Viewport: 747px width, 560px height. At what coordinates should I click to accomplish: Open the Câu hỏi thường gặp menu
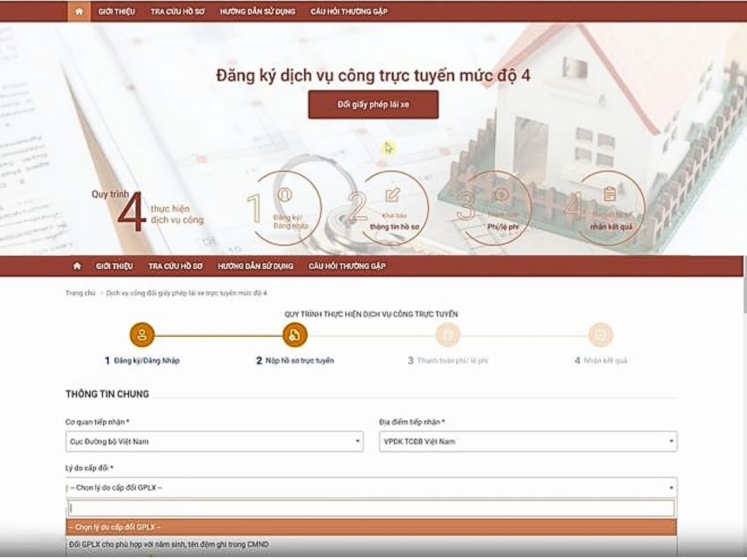[350, 10]
